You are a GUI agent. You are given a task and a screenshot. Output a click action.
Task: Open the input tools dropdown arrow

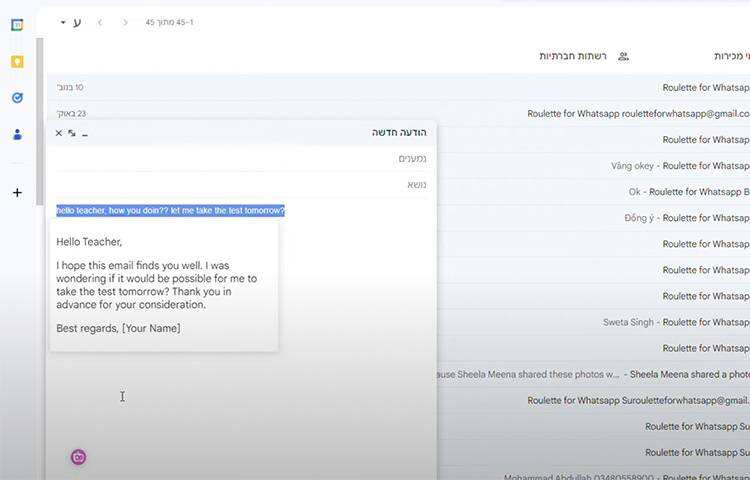[63, 22]
